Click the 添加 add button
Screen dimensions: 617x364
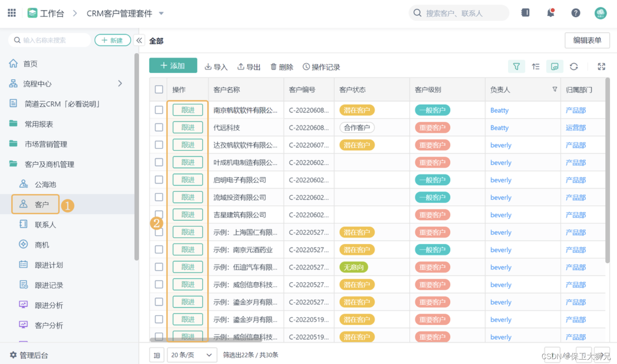click(173, 65)
